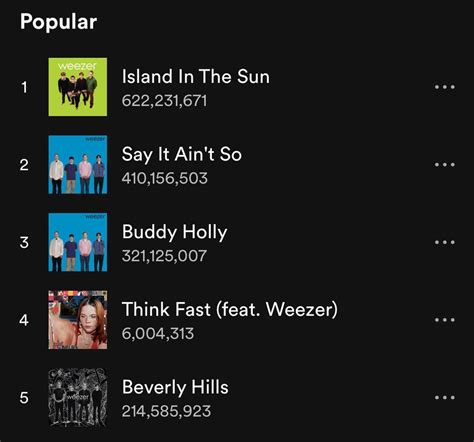
Task: Open three-dot menu for Buddy Holly
Action: (445, 242)
